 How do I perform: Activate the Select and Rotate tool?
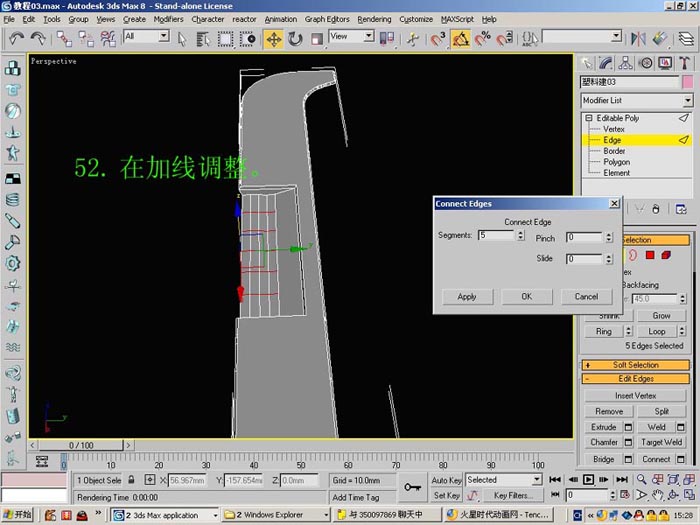pyautogui.click(x=295, y=39)
